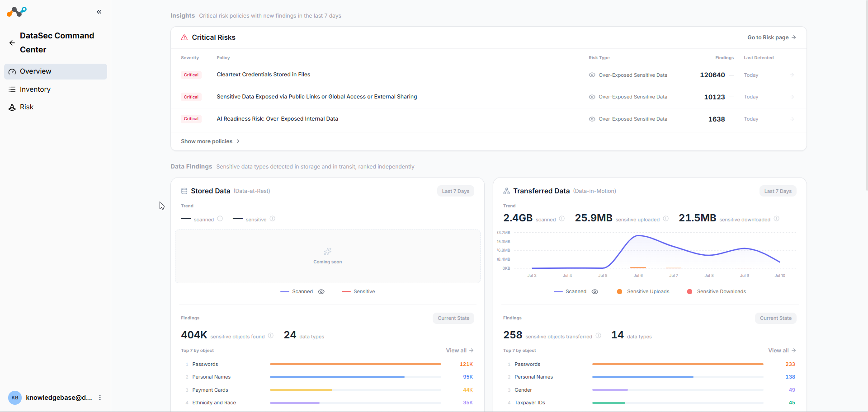The image size is (868, 412).
Task: Click info icon beside sensitive objects transferred
Action: (599, 336)
